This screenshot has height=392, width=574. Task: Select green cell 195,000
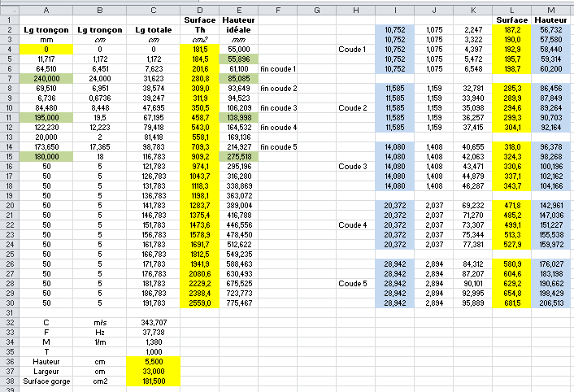coord(46,117)
